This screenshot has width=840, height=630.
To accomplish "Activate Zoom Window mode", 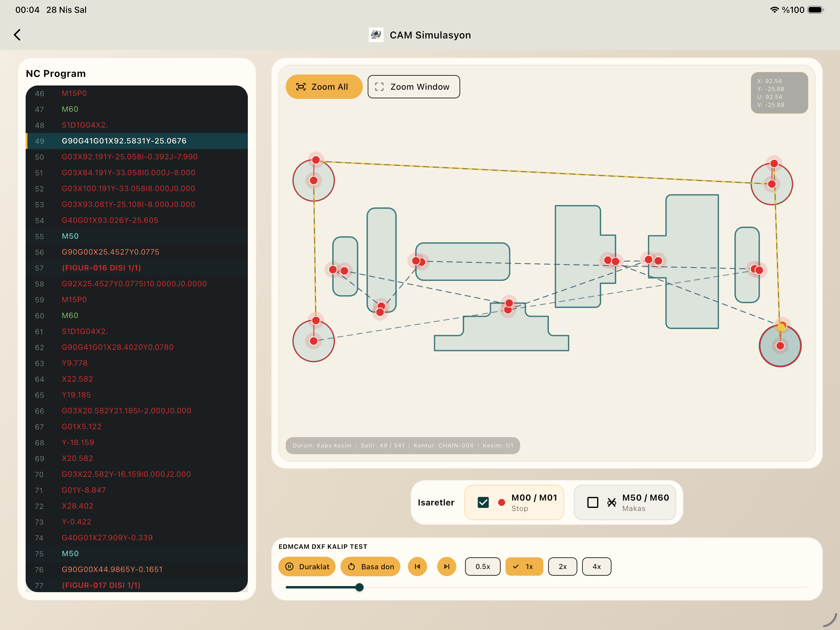I will (x=414, y=87).
